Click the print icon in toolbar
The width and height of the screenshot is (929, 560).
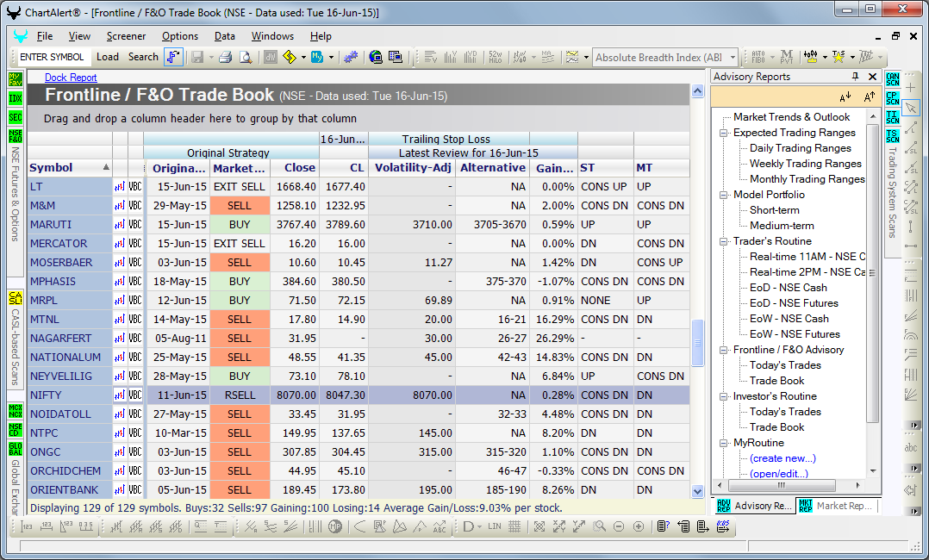tap(225, 57)
